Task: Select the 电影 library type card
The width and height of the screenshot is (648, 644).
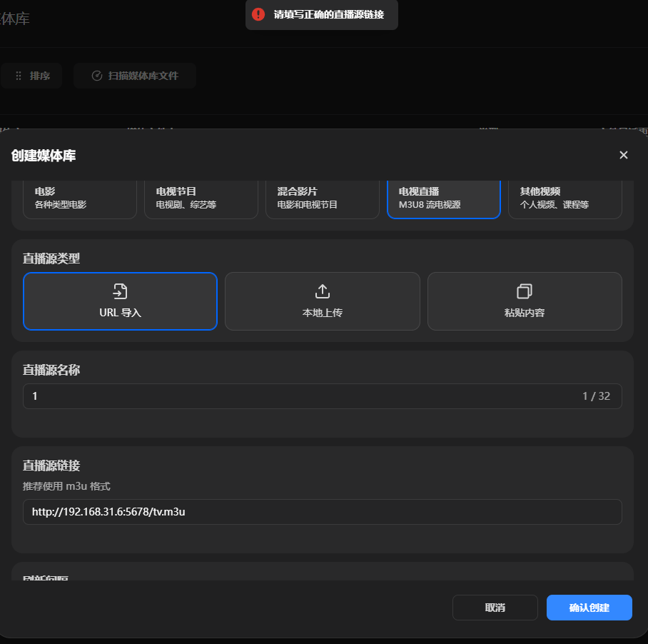Action: click(80, 199)
